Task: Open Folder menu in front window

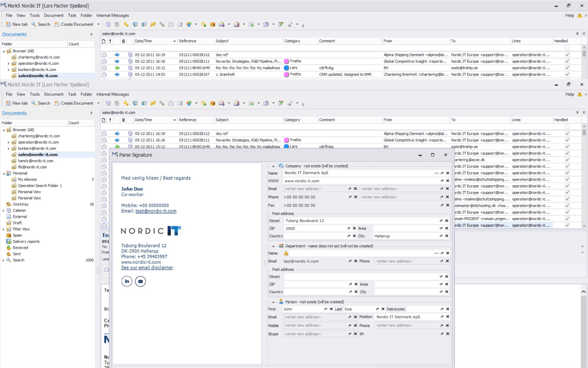Action: pyautogui.click(x=86, y=94)
